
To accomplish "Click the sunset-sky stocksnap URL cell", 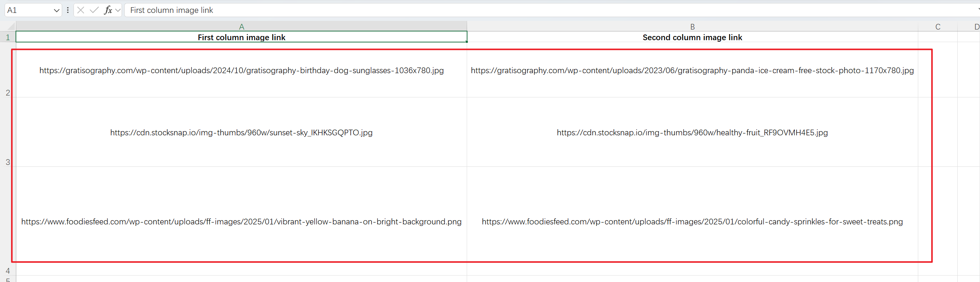I will (x=242, y=132).
